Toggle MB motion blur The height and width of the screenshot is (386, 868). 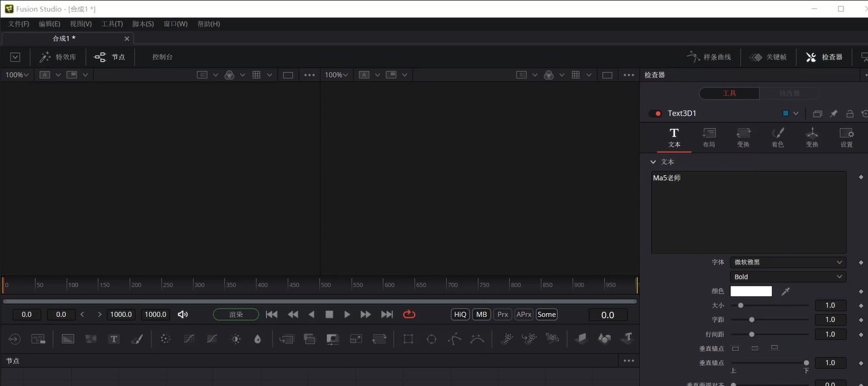point(481,314)
